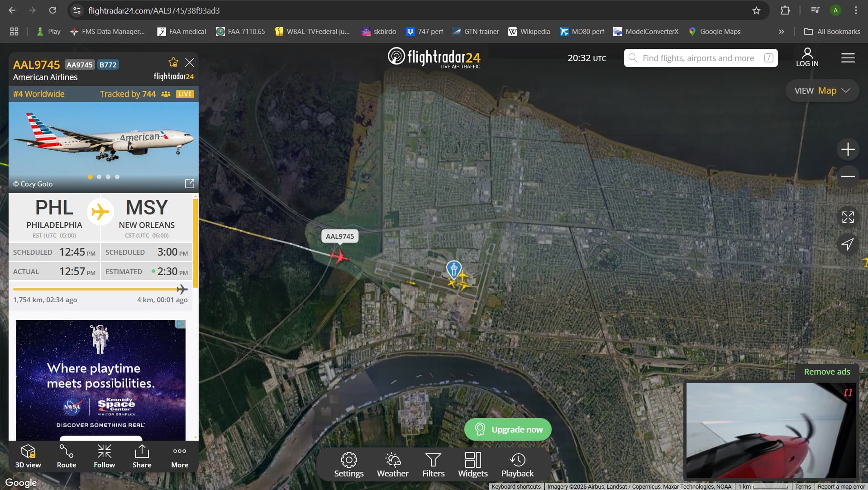Open the American Airlines aircraft photo
868x490 pixels.
pyautogui.click(x=103, y=146)
